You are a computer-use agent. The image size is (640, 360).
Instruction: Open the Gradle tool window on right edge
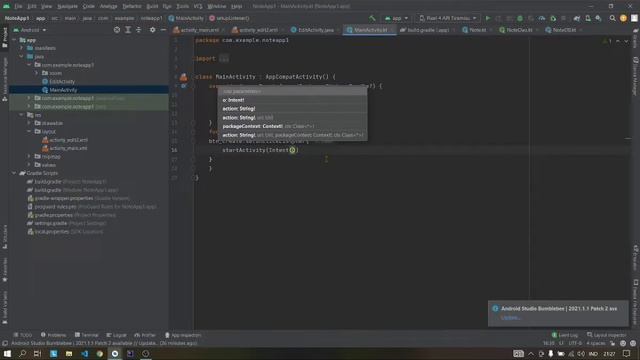636,38
